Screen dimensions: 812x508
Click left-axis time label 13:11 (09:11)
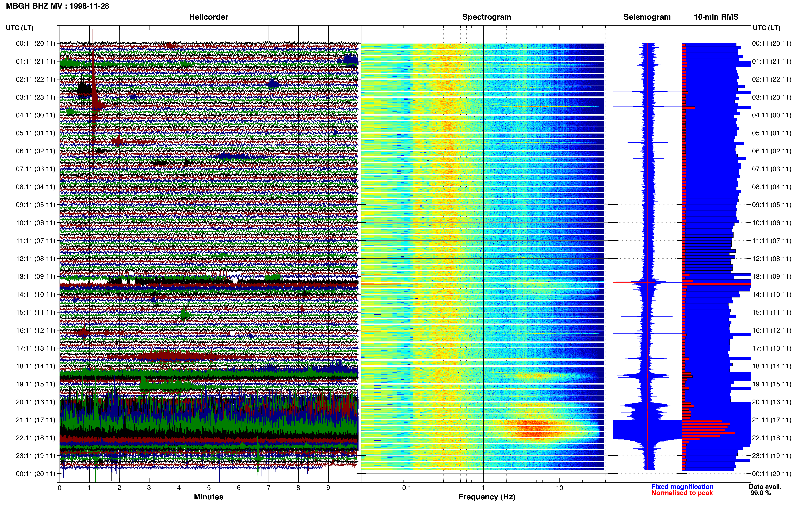pos(36,277)
